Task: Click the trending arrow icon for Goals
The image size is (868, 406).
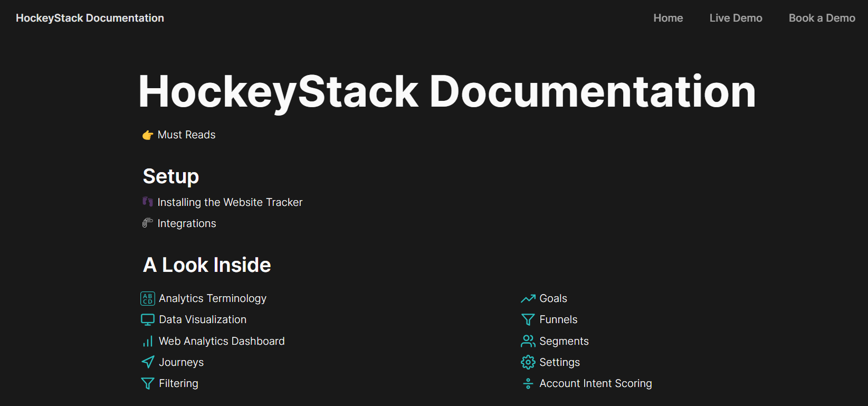Action: coord(528,299)
